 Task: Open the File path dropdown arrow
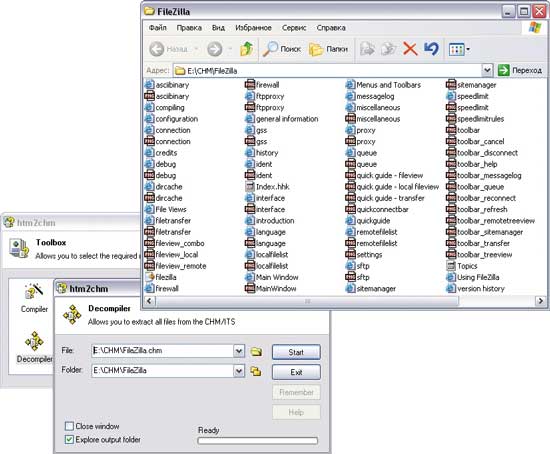pyautogui.click(x=239, y=351)
